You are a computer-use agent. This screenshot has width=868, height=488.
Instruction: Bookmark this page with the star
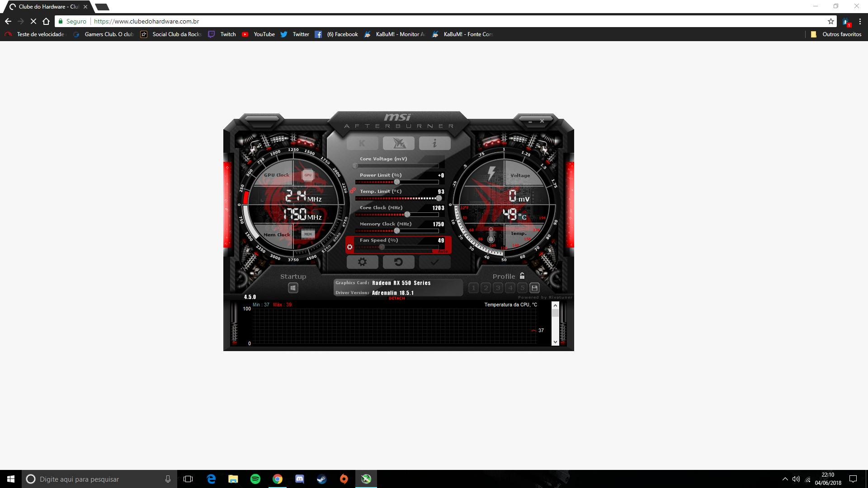tap(831, 21)
